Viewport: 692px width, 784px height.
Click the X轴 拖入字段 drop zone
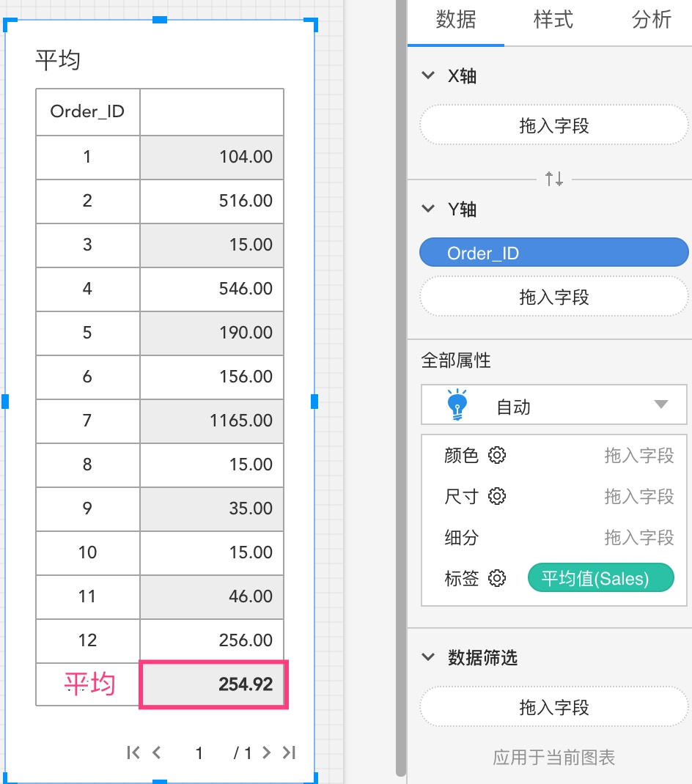click(553, 126)
